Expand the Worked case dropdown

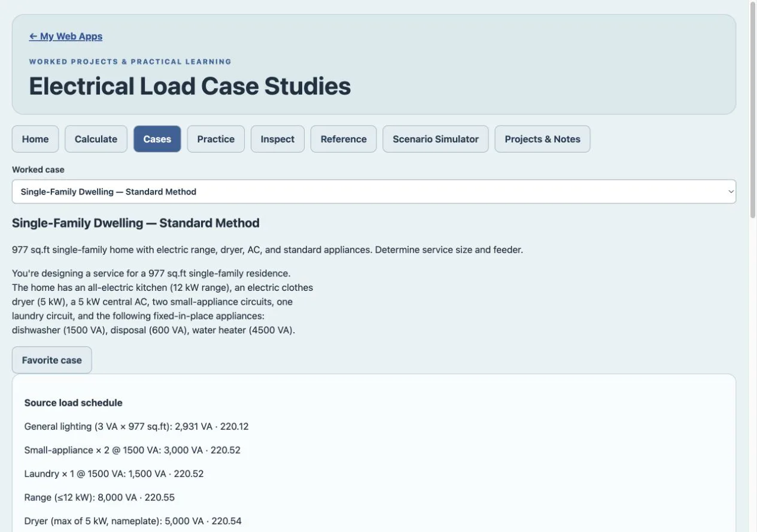coord(374,191)
